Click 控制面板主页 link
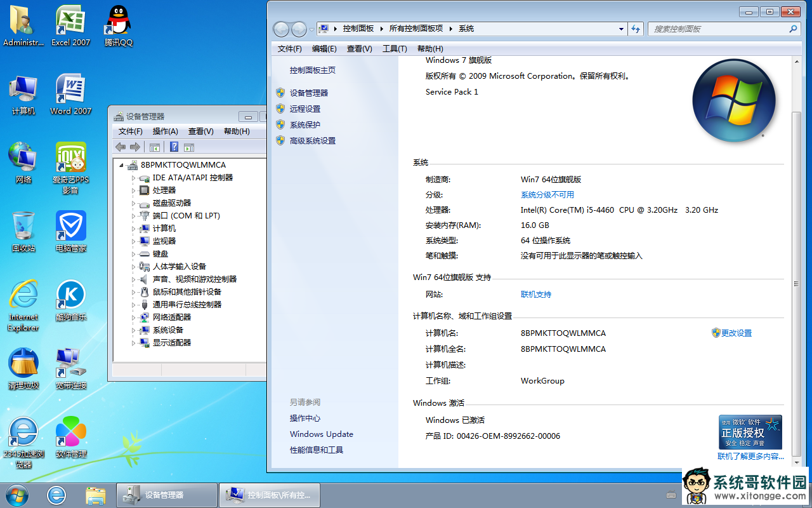Image resolution: width=812 pixels, height=508 pixels. pos(313,70)
